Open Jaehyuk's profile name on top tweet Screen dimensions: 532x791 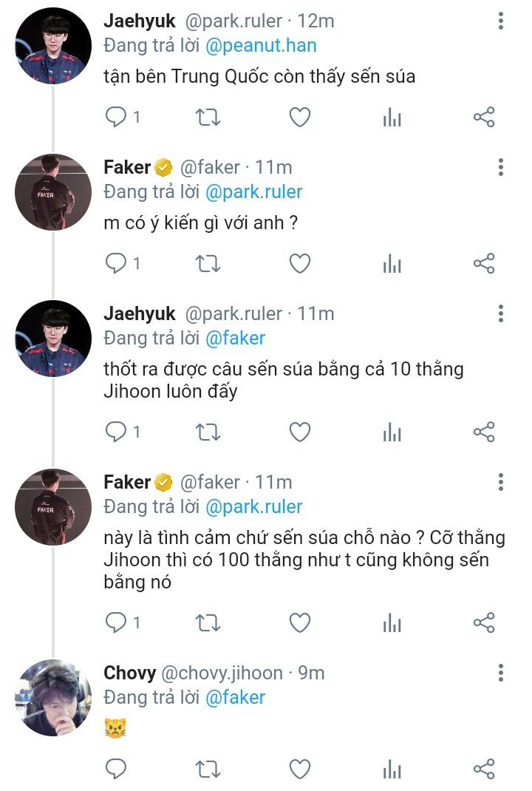point(140,21)
